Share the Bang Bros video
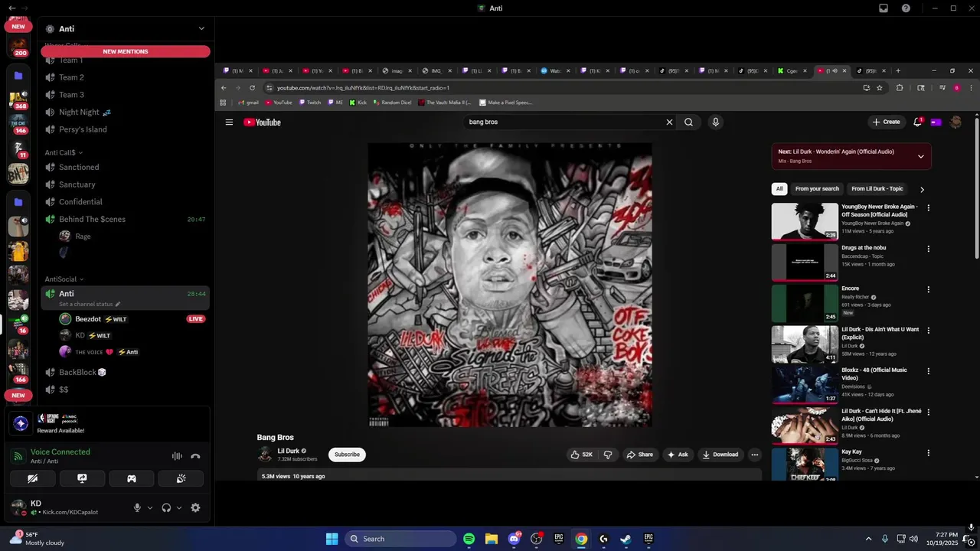The image size is (980, 551). [639, 455]
